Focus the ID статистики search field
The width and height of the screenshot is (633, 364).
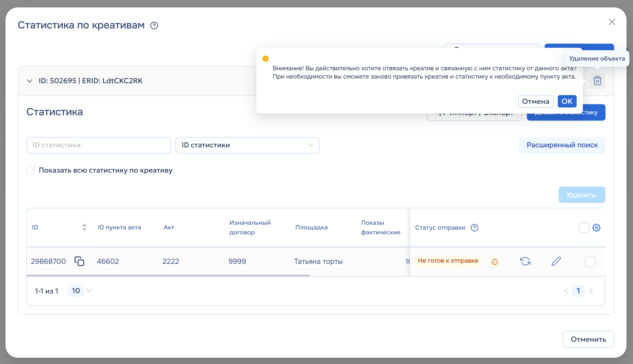[x=98, y=145]
